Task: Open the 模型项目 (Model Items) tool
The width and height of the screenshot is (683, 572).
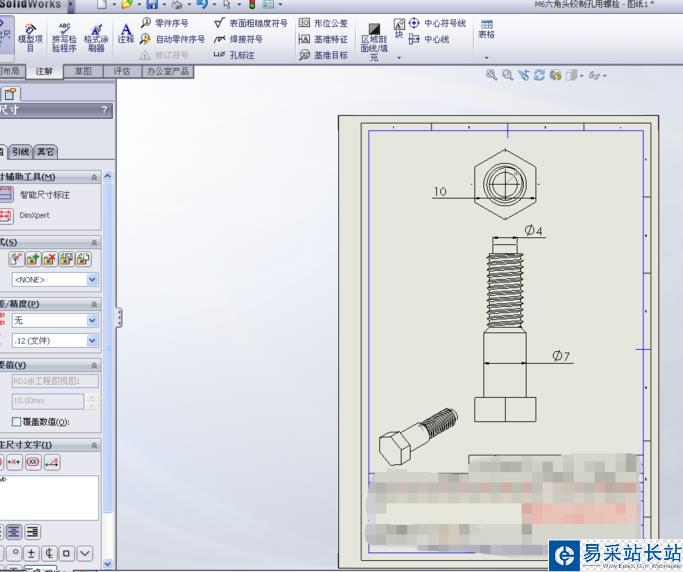Action: pyautogui.click(x=30, y=38)
